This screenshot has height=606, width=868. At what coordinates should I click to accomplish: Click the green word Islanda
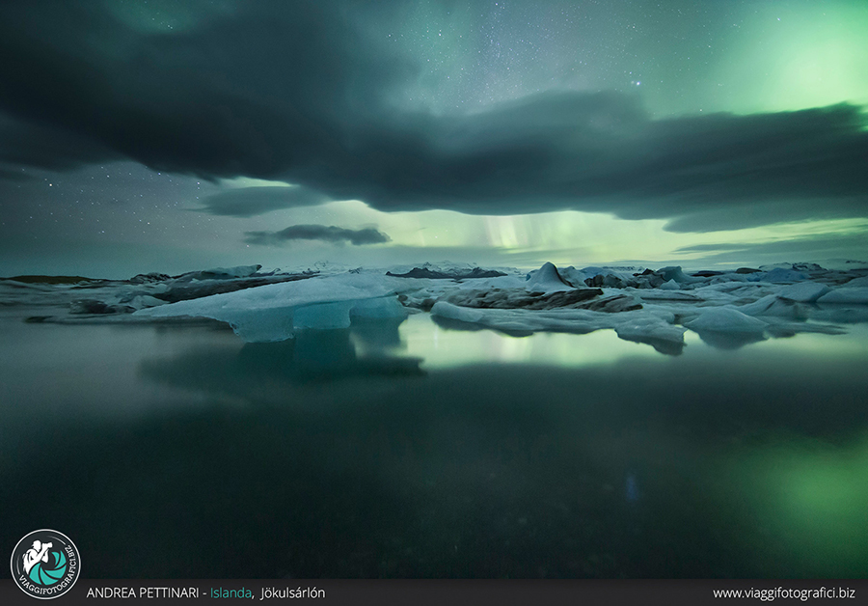click(231, 592)
